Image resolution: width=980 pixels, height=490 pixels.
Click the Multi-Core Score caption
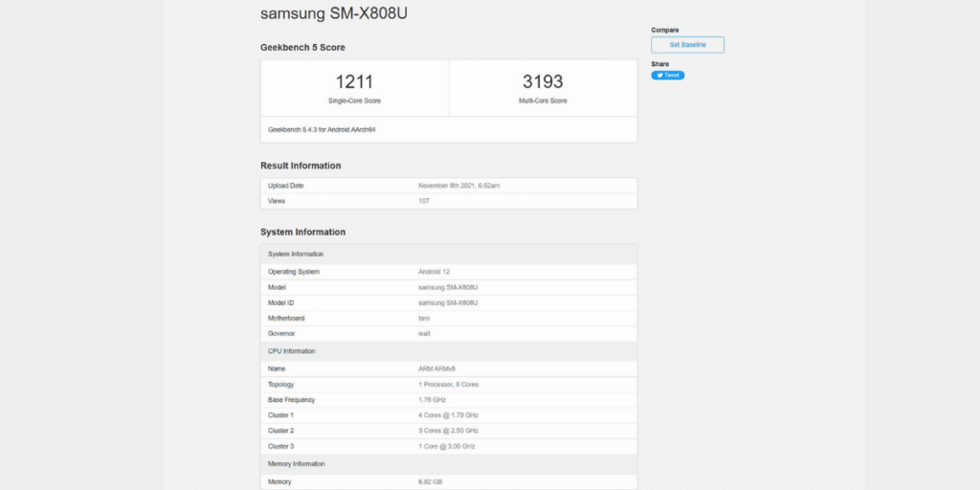[x=544, y=100]
